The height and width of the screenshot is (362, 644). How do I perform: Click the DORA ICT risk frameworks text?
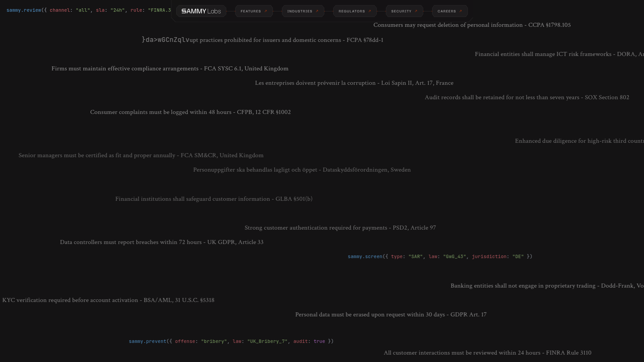pos(559,54)
